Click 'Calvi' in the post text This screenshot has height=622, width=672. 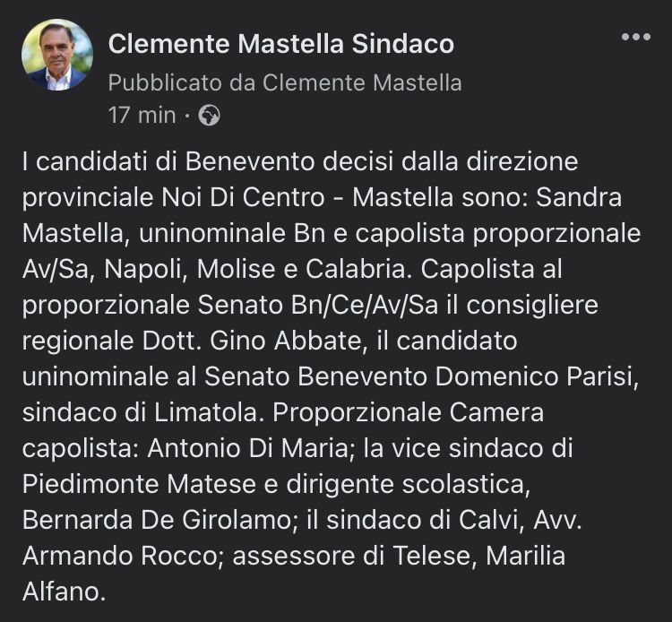488,520
